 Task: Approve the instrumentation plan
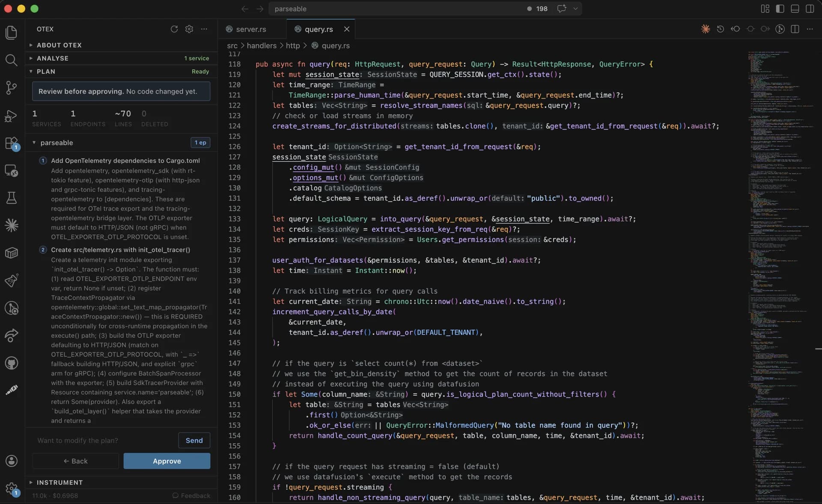pos(167,461)
